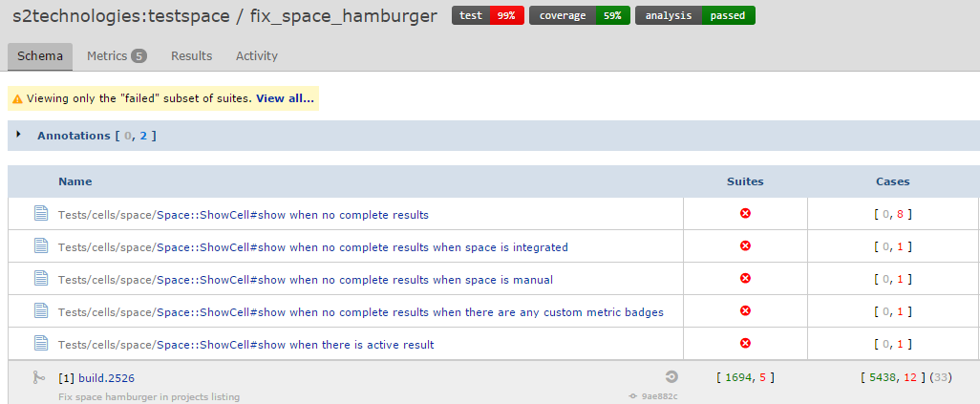Click the analysis passed badge

(x=694, y=15)
